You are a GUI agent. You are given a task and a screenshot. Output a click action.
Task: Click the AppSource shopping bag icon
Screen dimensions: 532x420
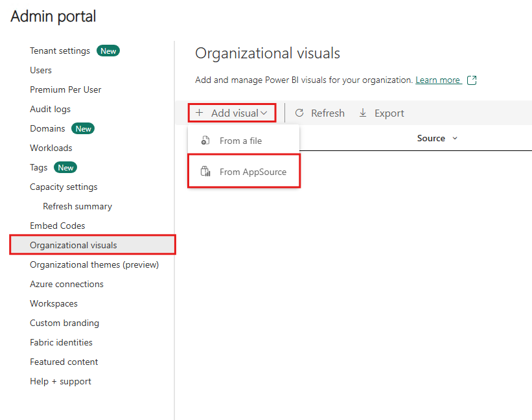(205, 171)
